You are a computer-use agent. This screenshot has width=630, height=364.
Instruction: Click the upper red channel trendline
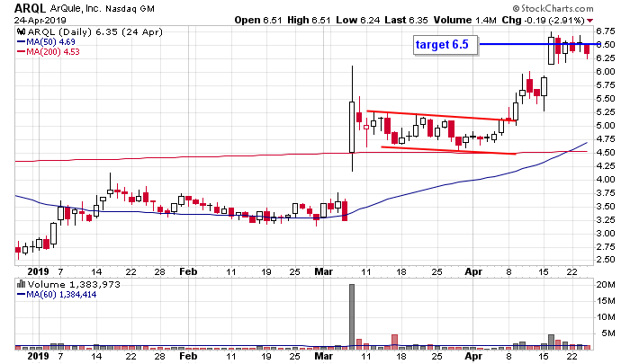tap(441, 116)
